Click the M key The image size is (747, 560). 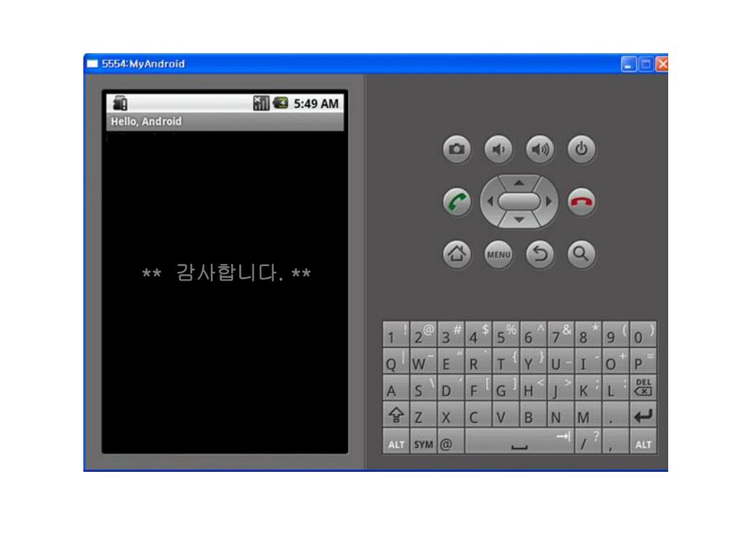point(589,414)
